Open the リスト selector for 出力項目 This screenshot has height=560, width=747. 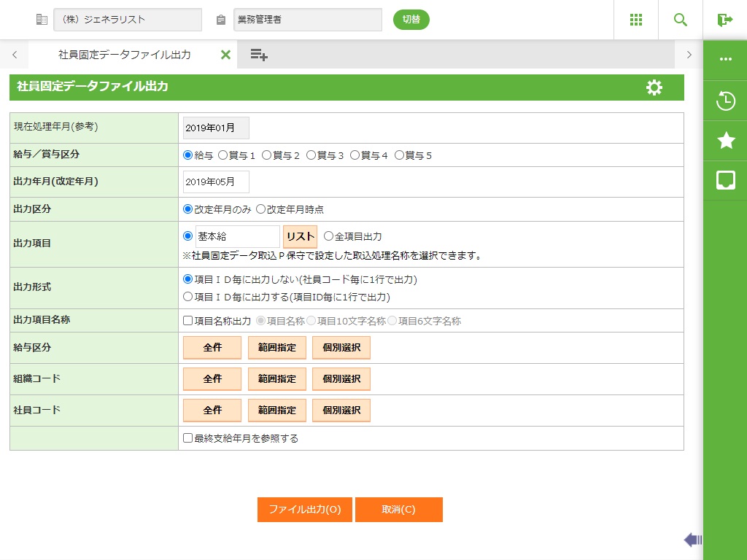pyautogui.click(x=300, y=237)
